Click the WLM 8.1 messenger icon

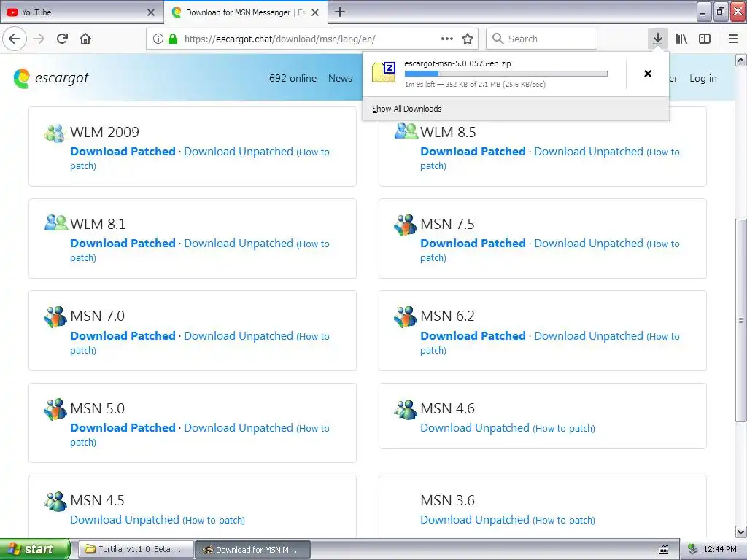pos(55,222)
